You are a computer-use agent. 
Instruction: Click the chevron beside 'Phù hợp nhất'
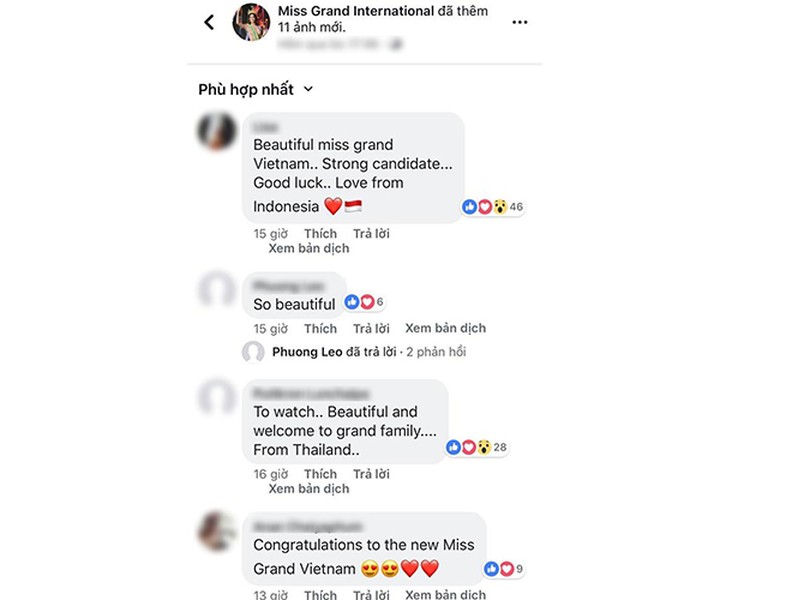308,89
